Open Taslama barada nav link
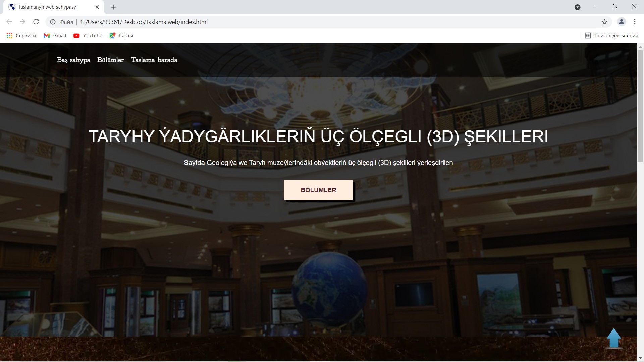This screenshot has width=644, height=362. pos(154,60)
